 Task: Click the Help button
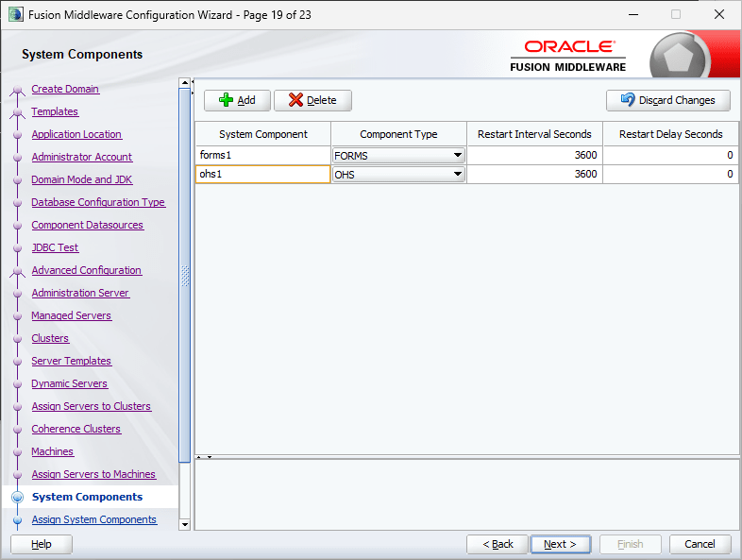tap(42, 544)
